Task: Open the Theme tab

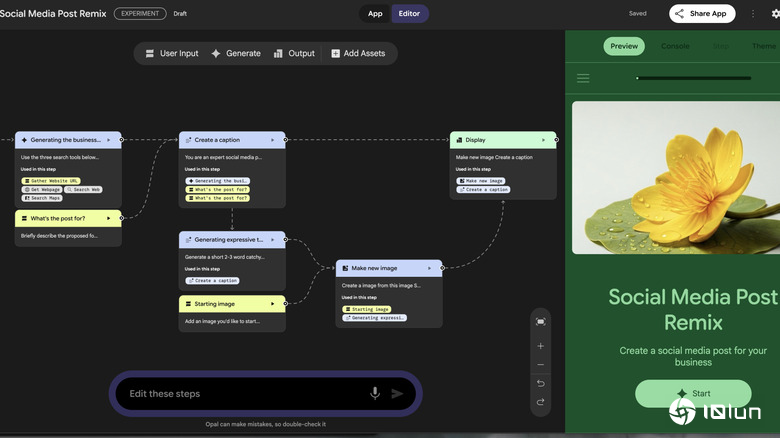Action: coord(764,46)
